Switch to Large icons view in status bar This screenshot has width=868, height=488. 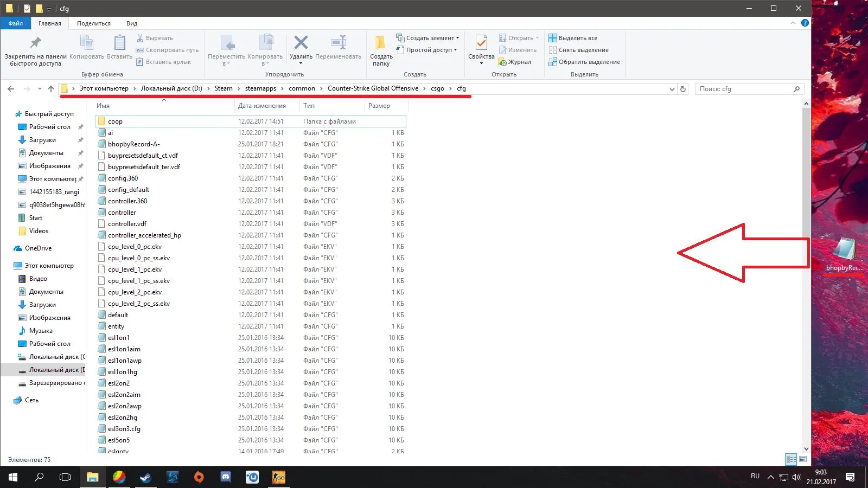point(803,459)
